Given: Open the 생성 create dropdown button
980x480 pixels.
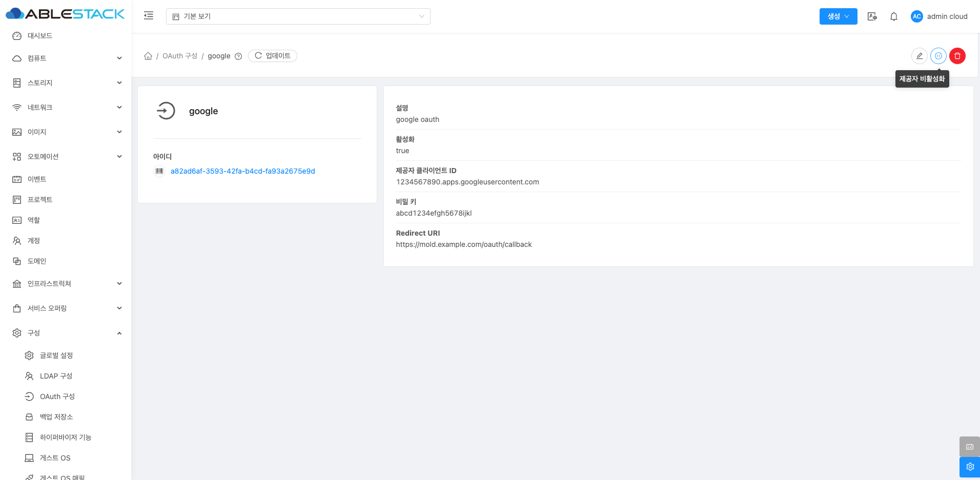Looking at the screenshot, I should [838, 16].
